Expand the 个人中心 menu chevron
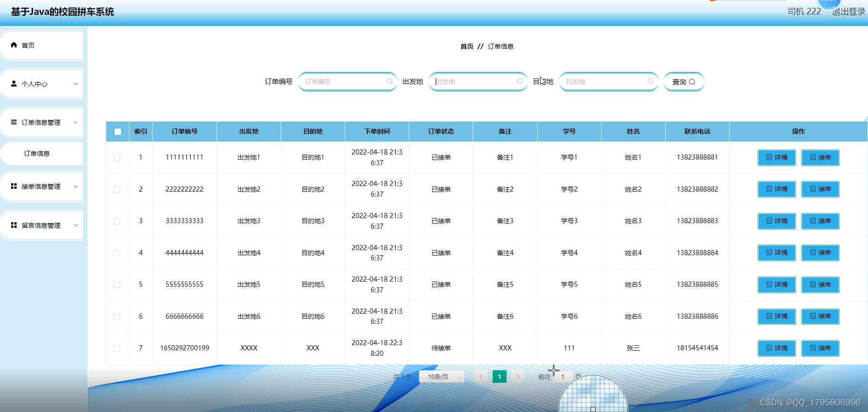The image size is (868, 412). click(x=76, y=84)
